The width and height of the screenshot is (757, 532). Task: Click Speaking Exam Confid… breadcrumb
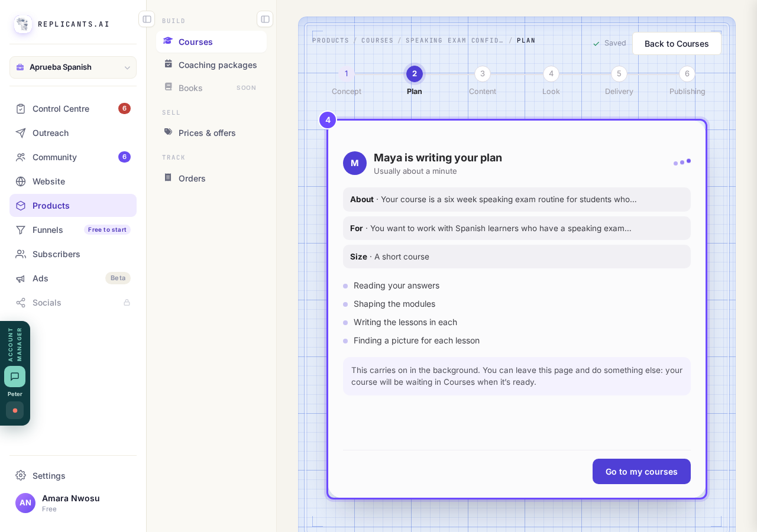454,41
